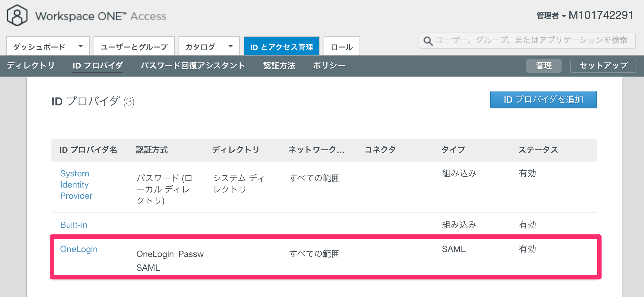644x297 pixels.
Task: Go to the ディレクトリ submenu
Action: 31,65
